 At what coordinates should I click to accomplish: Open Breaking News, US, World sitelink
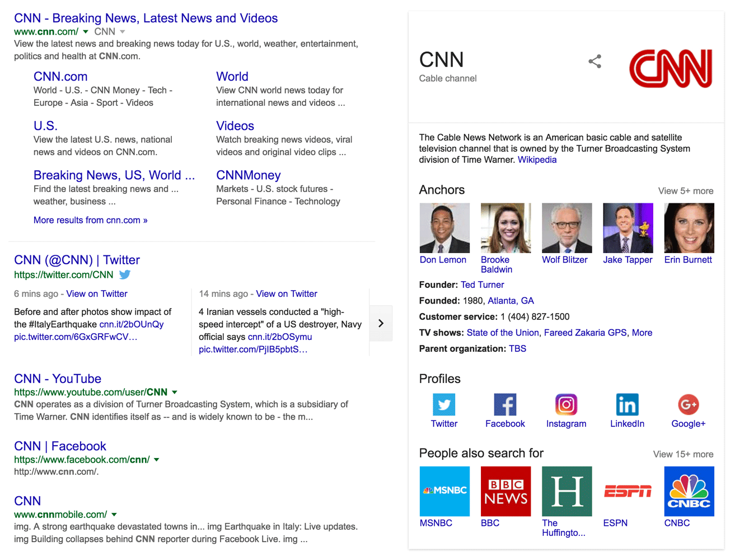tap(114, 175)
